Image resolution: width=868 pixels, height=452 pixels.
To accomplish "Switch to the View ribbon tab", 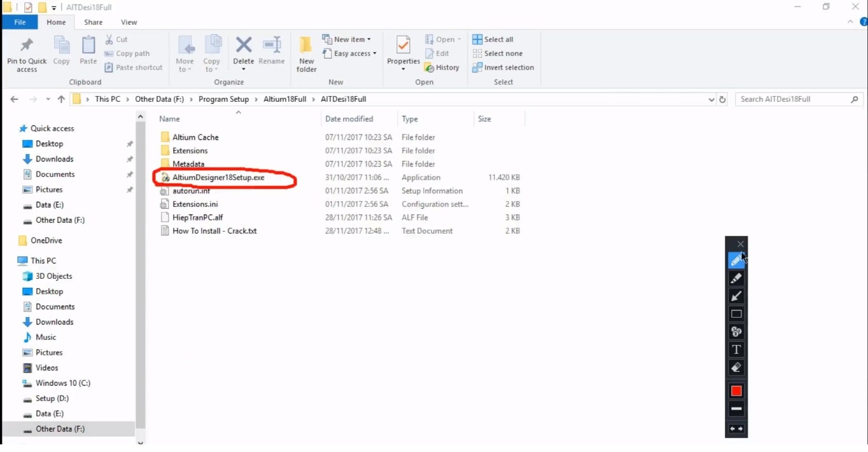I will pyautogui.click(x=129, y=22).
